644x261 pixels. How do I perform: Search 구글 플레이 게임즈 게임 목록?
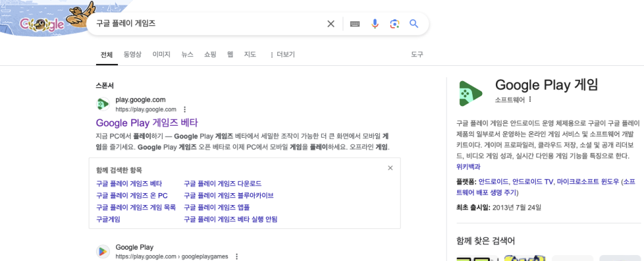[x=136, y=207]
